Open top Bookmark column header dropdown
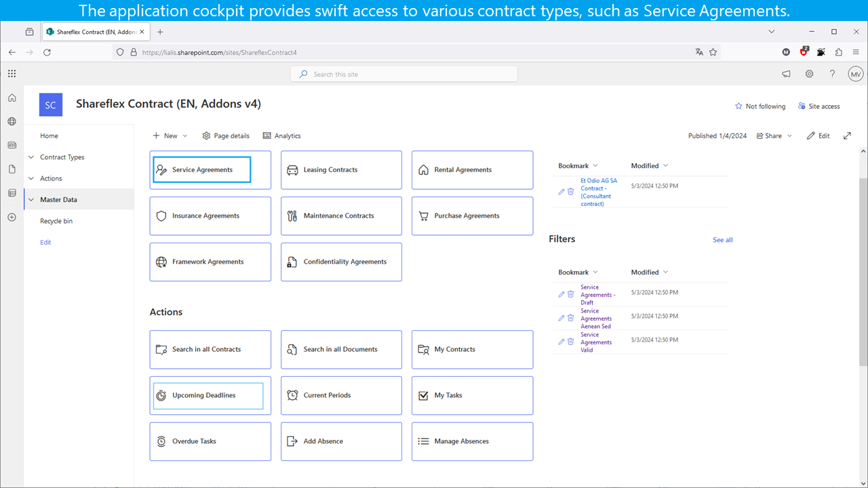Screen dimensions: 868x488 point(578,165)
